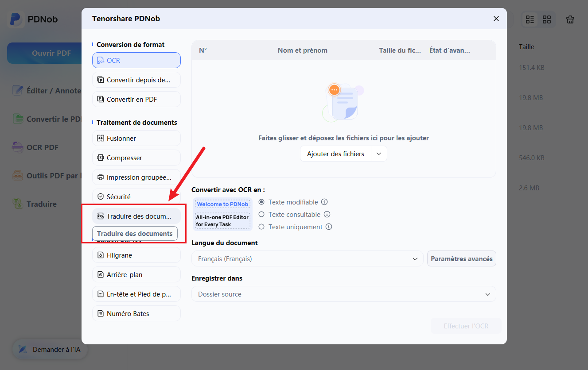Open Convertir depuis de... option
588x370 pixels.
tap(136, 80)
